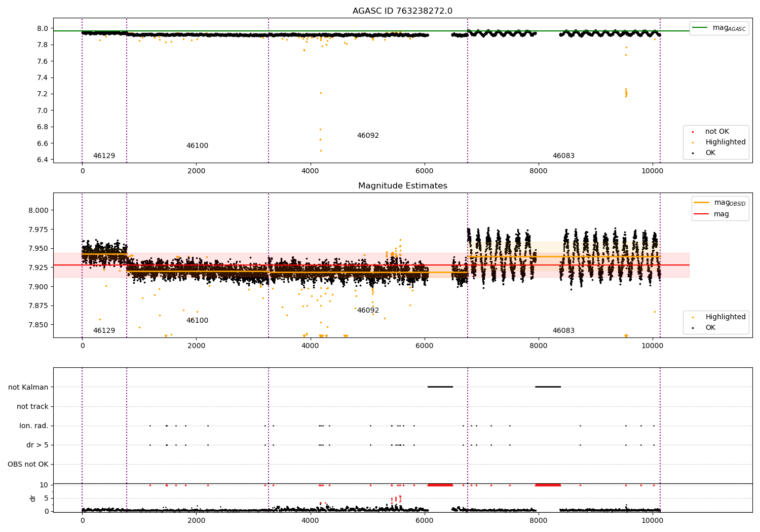
Task: Click the "Magnitude Estimates" plot title
Action: click(x=402, y=186)
